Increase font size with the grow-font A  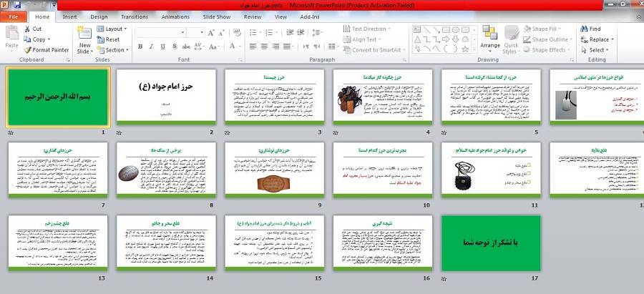click(210, 33)
